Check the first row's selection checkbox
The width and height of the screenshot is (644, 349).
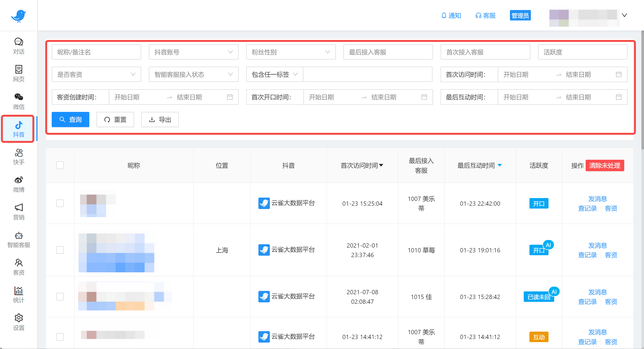[x=60, y=203]
